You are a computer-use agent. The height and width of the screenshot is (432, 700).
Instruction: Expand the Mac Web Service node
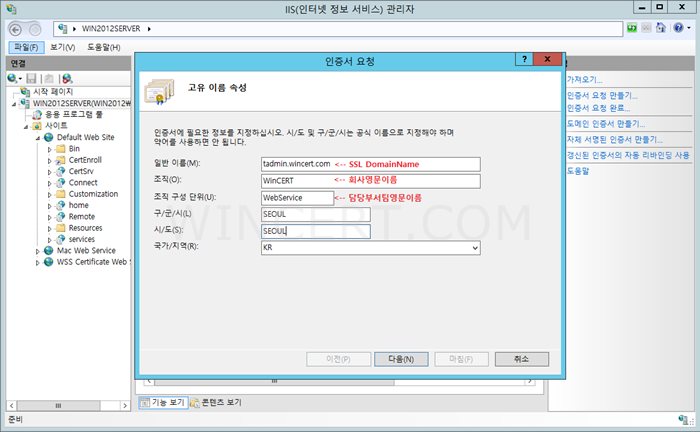coord(38,251)
